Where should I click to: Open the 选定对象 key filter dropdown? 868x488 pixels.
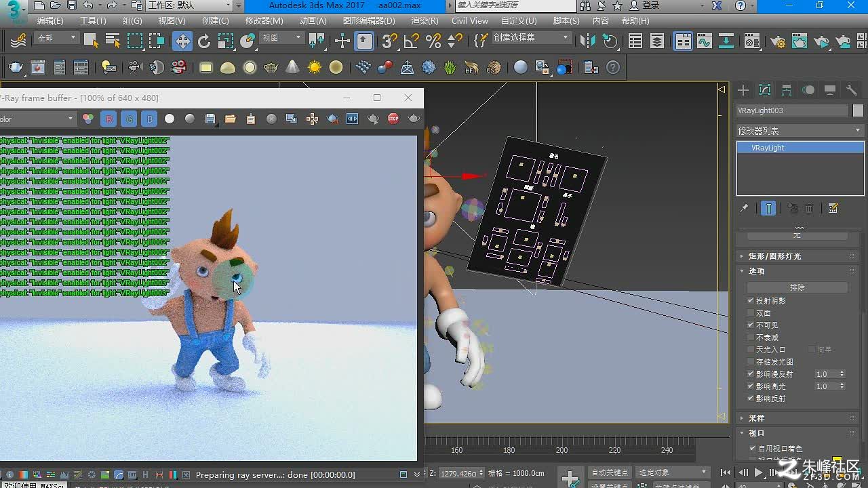(x=672, y=472)
